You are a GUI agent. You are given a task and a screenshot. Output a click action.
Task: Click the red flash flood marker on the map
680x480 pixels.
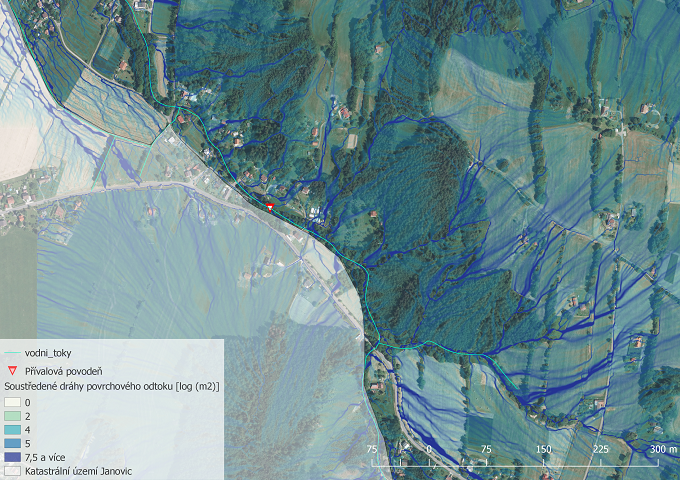coord(270,208)
